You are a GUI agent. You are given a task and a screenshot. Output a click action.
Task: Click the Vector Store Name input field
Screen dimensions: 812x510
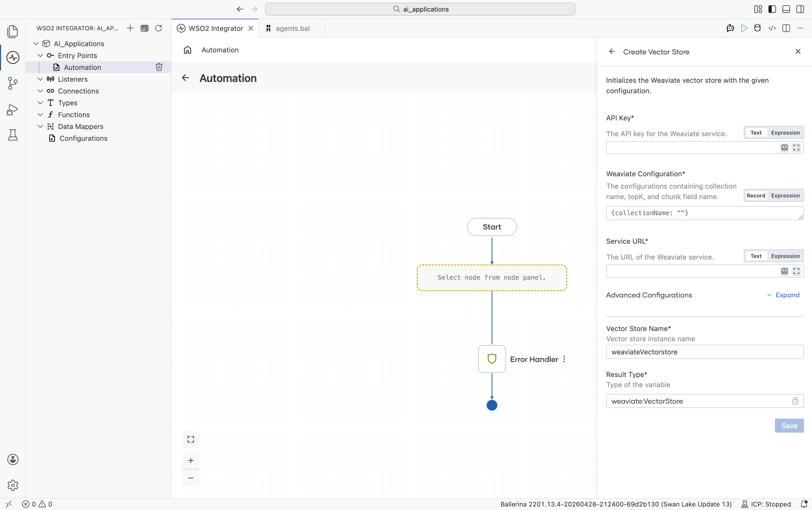click(705, 352)
